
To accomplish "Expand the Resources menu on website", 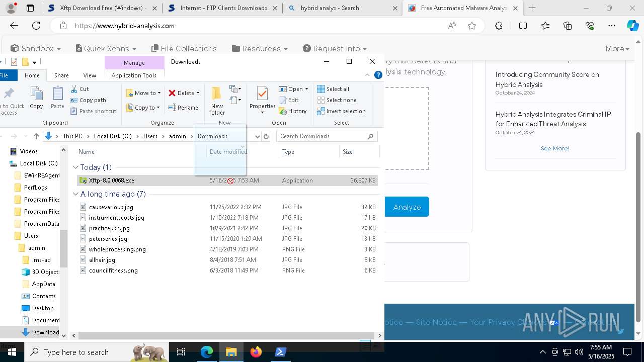I will click(260, 48).
